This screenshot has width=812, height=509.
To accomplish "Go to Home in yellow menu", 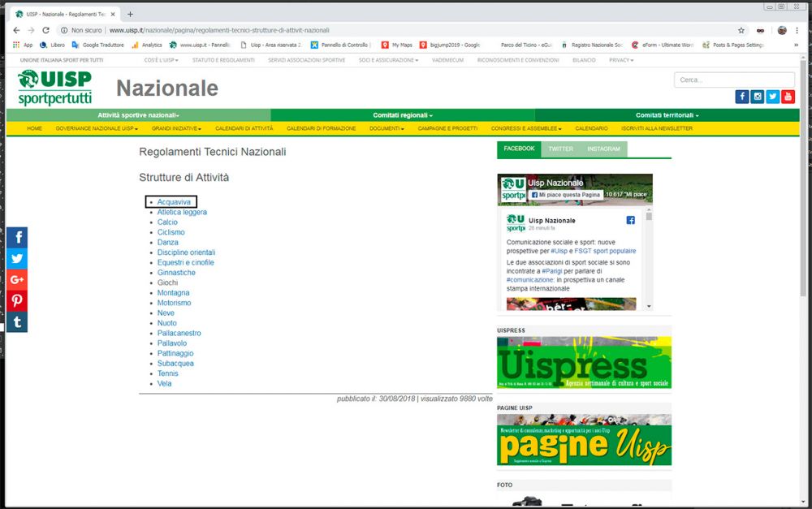I will 35,128.
